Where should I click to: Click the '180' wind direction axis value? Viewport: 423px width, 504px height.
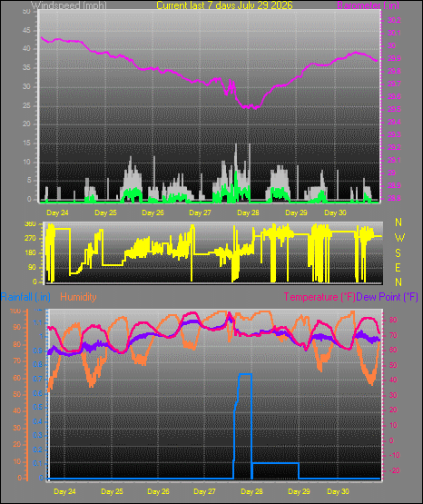click(30, 253)
